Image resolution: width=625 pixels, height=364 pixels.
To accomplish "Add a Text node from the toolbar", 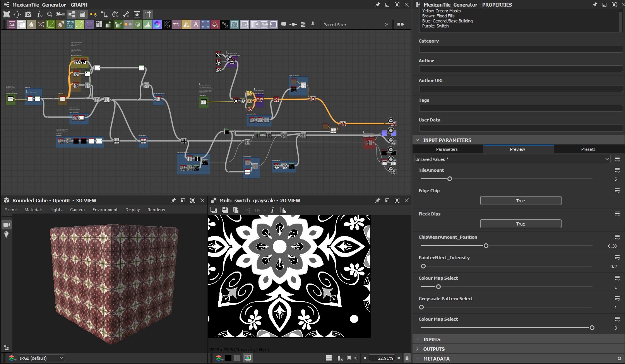I will click(196, 24).
